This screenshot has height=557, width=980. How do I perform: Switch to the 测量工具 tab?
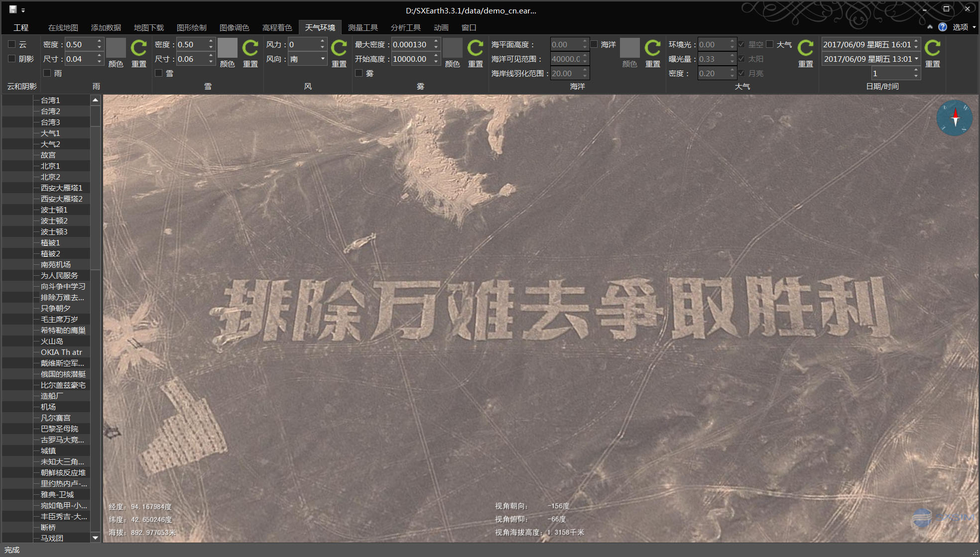[x=363, y=27]
